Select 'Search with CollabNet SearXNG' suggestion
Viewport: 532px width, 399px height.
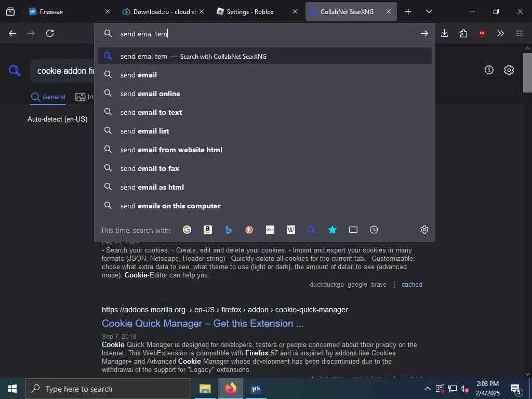tap(264, 56)
